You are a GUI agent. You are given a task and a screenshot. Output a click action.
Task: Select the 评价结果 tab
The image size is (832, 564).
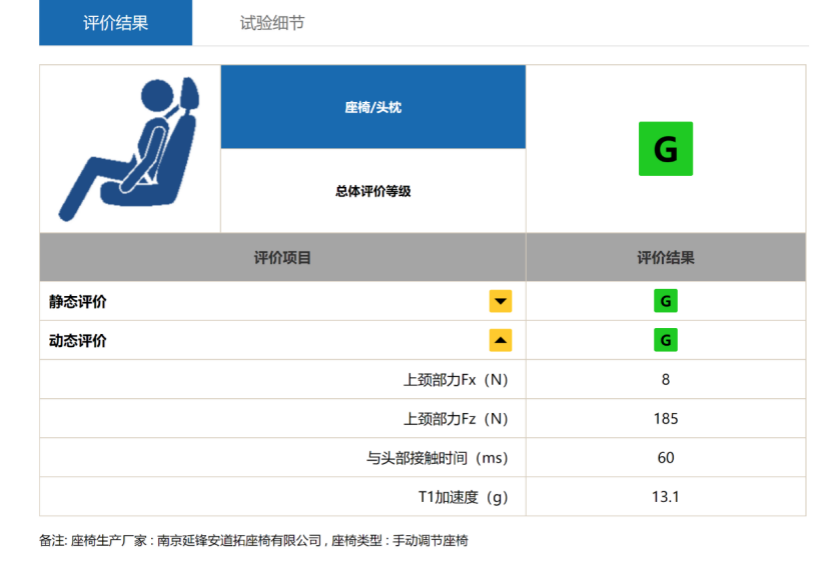[x=116, y=23]
